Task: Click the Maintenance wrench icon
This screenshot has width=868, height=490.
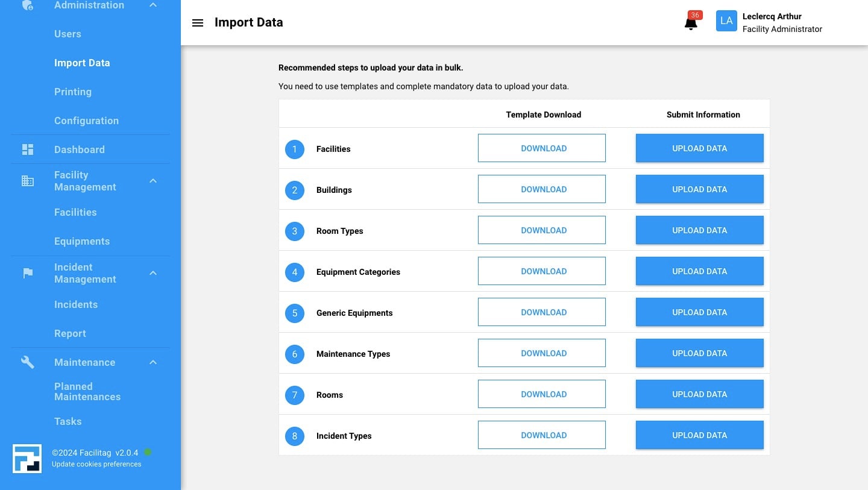Action: coord(27,362)
